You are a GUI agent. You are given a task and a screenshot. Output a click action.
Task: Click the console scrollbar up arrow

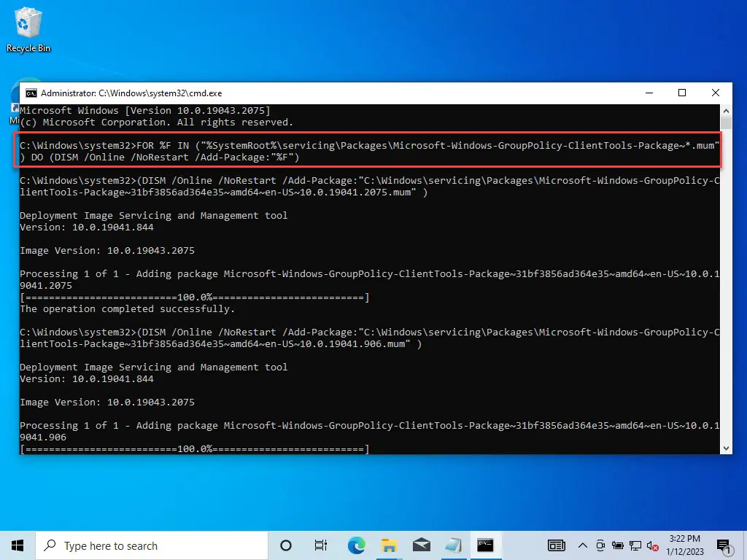coord(726,111)
